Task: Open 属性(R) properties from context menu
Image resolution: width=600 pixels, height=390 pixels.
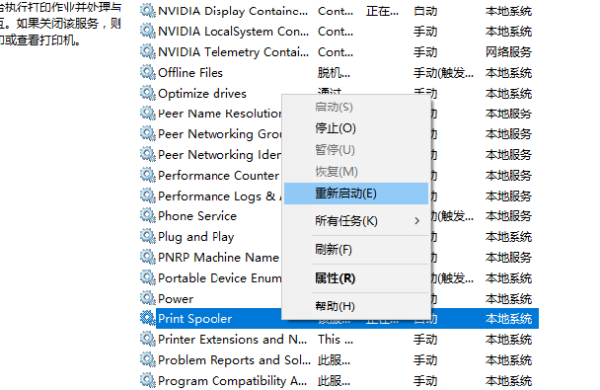Action: (x=356, y=278)
